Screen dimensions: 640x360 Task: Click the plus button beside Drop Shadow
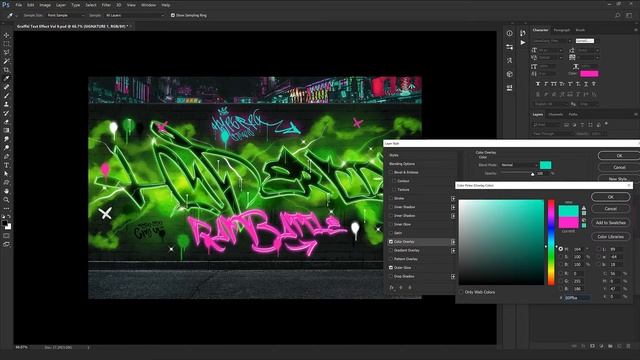pyautogui.click(x=453, y=276)
